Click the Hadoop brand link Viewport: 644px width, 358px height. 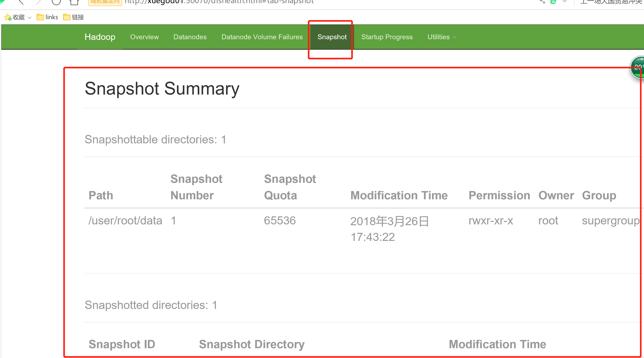click(100, 37)
